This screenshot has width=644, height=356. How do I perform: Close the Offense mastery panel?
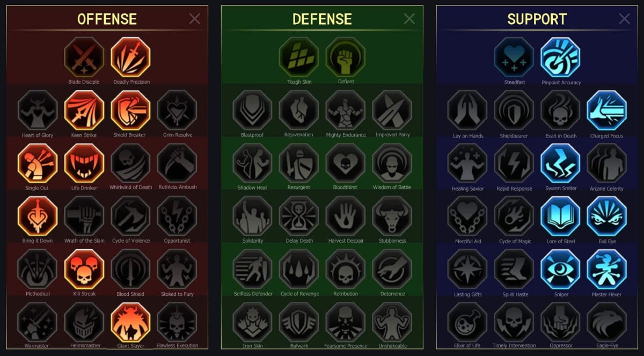tap(195, 19)
